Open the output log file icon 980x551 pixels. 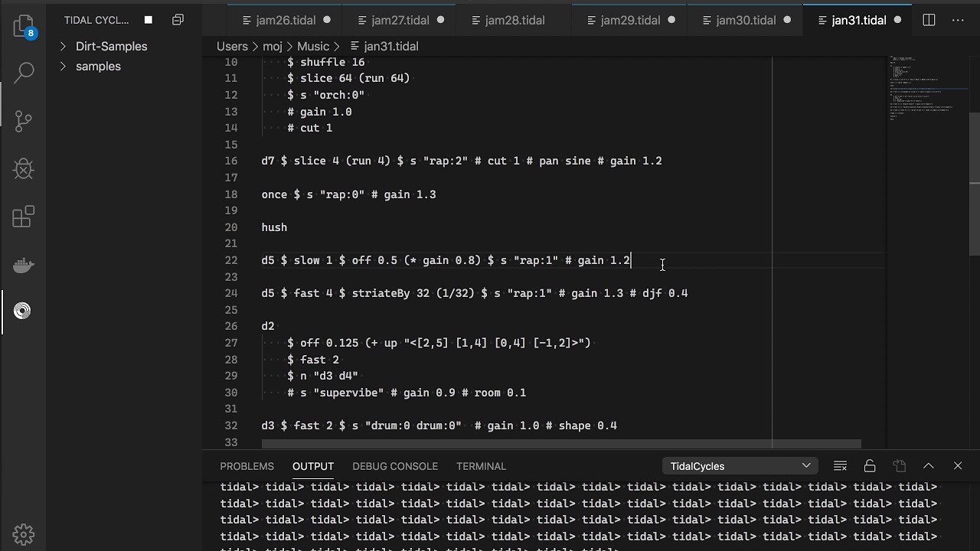tap(900, 466)
